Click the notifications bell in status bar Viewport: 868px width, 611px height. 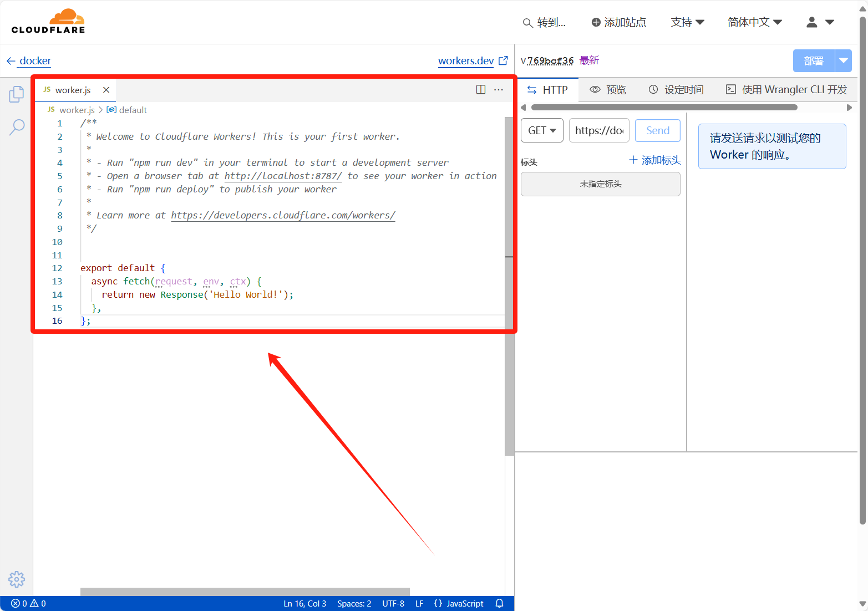tap(499, 603)
